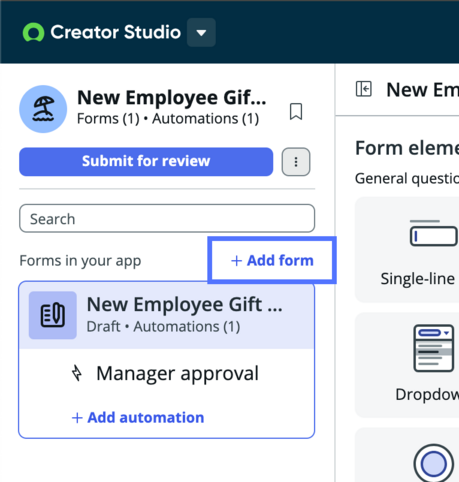
Task: Select the radio button form element
Action: [x=407, y=455]
